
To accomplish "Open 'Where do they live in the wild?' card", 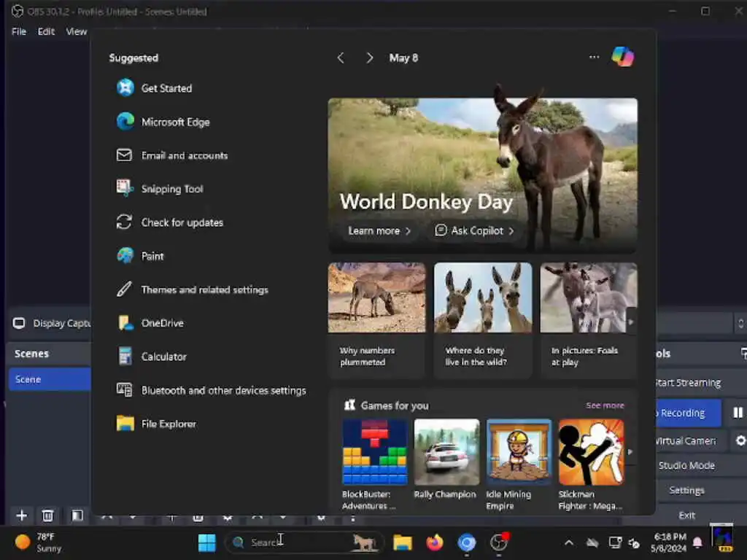I will (x=483, y=320).
